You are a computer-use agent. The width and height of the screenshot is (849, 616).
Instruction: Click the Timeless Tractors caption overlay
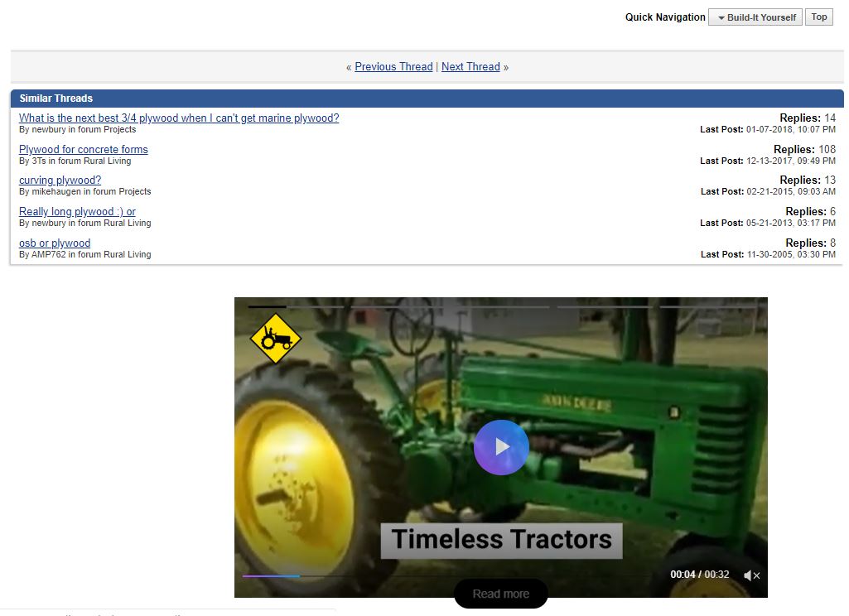(501, 540)
